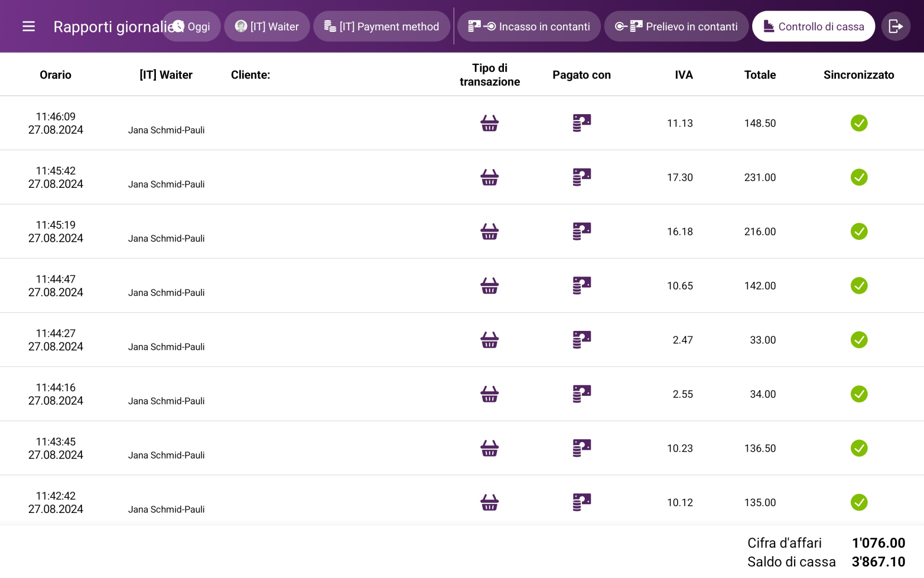Click synced checkmark for 216.00 transaction
The height and width of the screenshot is (578, 924).
click(x=859, y=232)
